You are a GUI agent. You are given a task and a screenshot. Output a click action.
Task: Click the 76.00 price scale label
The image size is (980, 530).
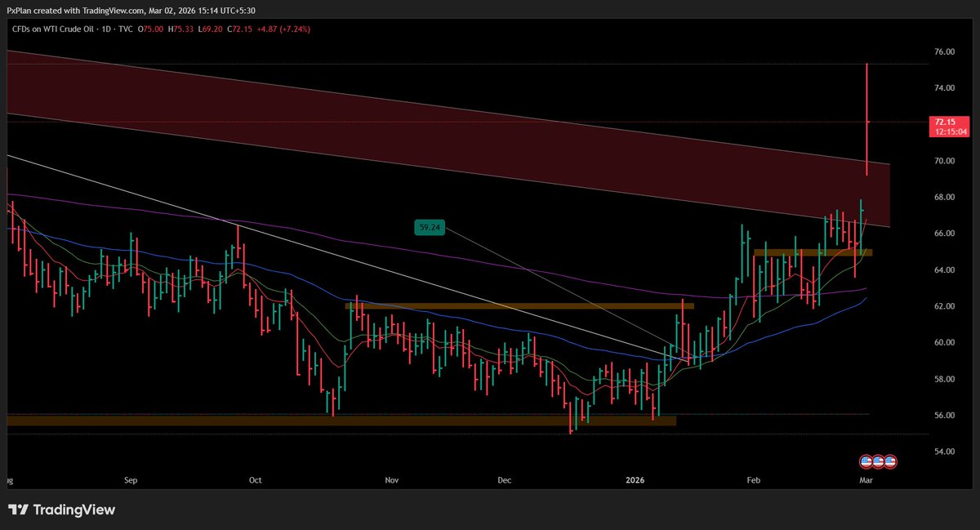point(944,51)
